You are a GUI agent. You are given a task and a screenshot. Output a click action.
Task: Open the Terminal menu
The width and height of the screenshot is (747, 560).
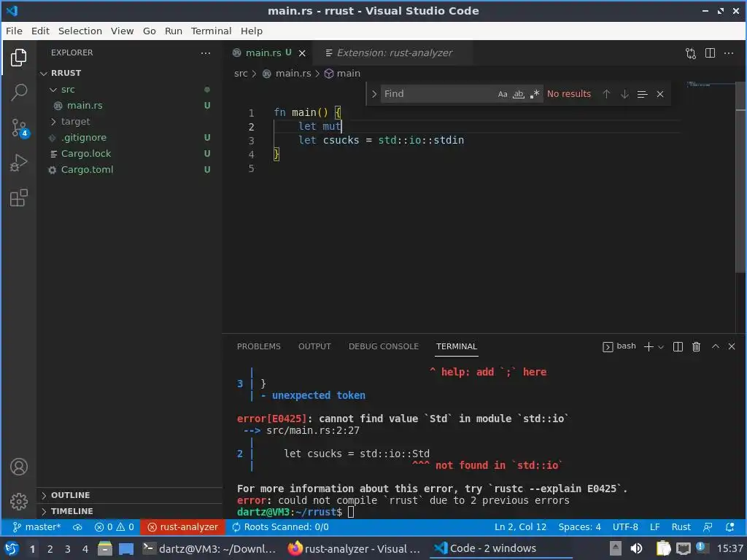(x=211, y=31)
